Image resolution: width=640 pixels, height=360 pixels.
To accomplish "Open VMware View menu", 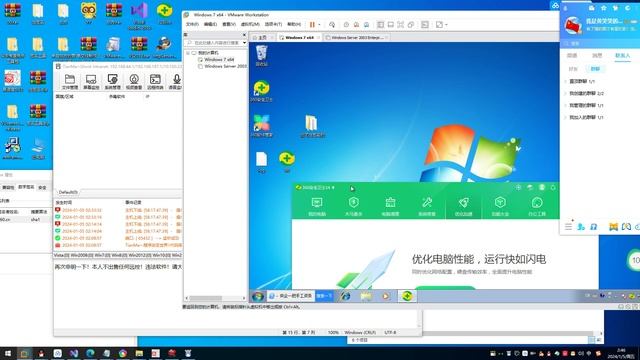I will 229,24.
